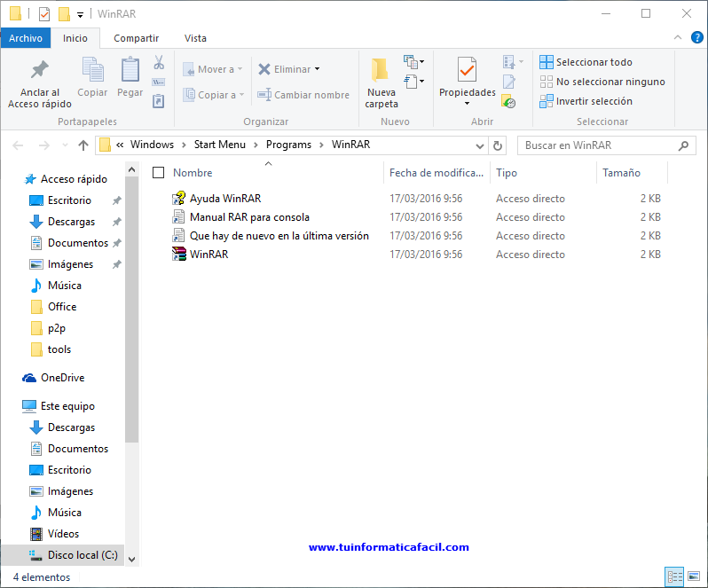Viewport: 708px width, 588px height.
Task: Click Programs in the breadcrumb path
Action: pyautogui.click(x=288, y=145)
